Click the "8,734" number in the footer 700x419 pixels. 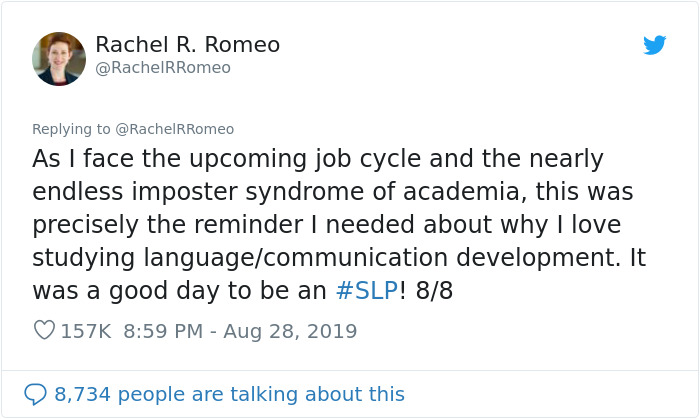click(x=83, y=394)
